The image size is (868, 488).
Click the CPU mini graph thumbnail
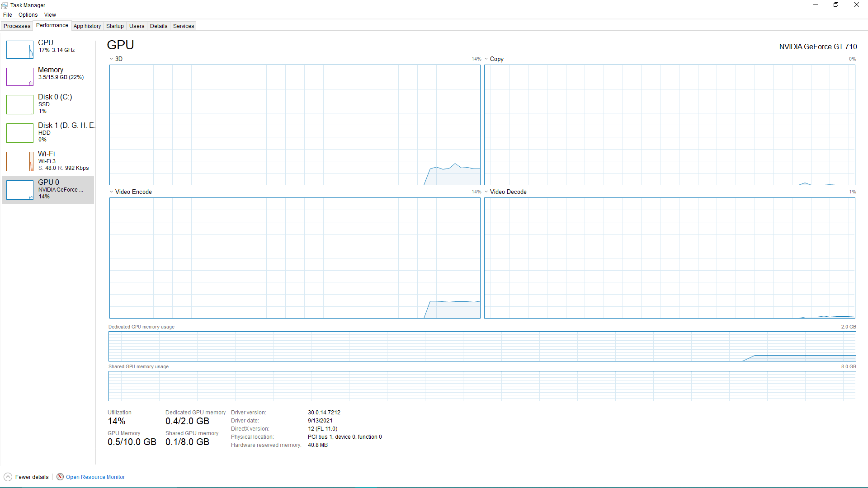point(20,50)
